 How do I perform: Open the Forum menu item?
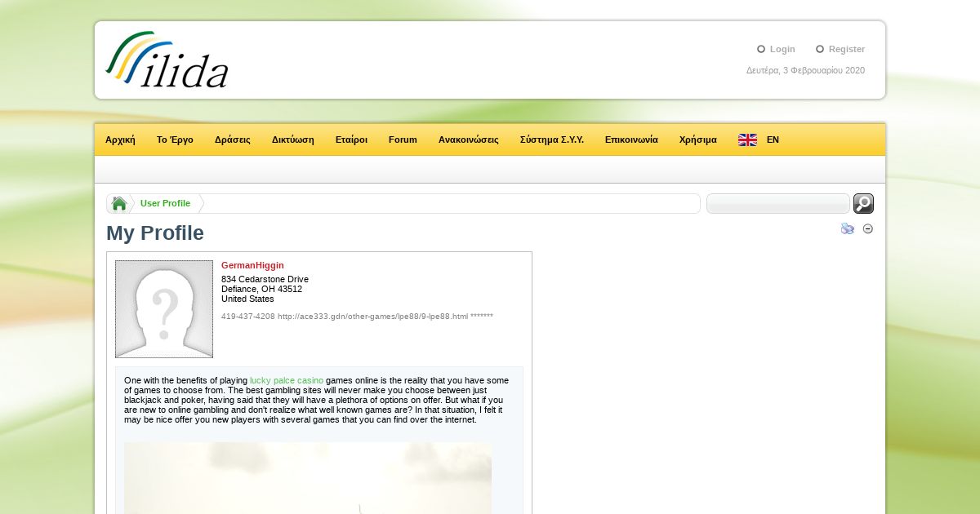pos(403,140)
